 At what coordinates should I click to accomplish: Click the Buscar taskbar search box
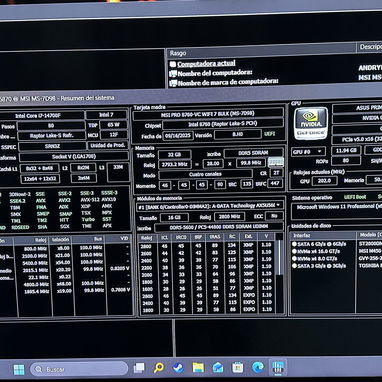(x=79, y=369)
